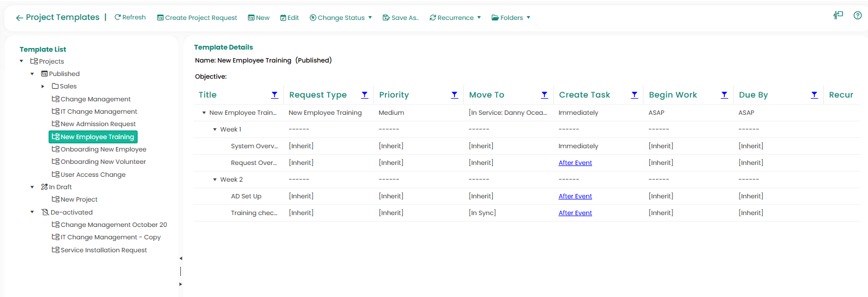This screenshot has height=297, width=868.
Task: Click the back arrow beside Project Templates
Action: 19,18
